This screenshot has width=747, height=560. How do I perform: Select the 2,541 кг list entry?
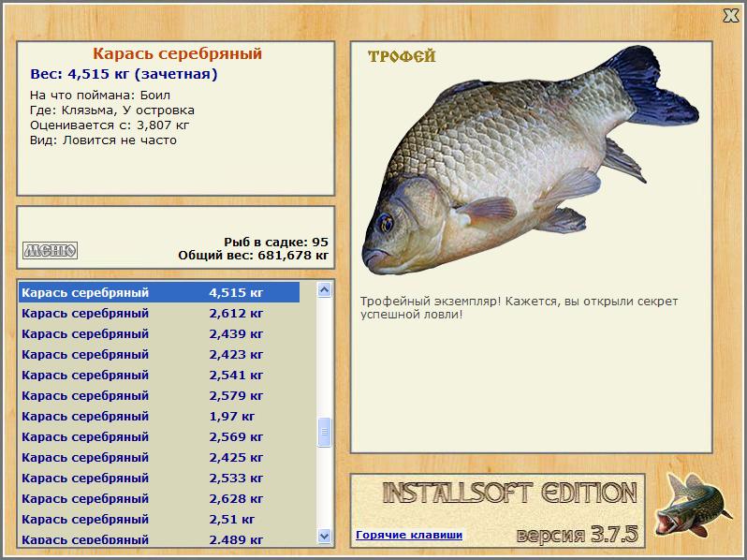[159, 375]
